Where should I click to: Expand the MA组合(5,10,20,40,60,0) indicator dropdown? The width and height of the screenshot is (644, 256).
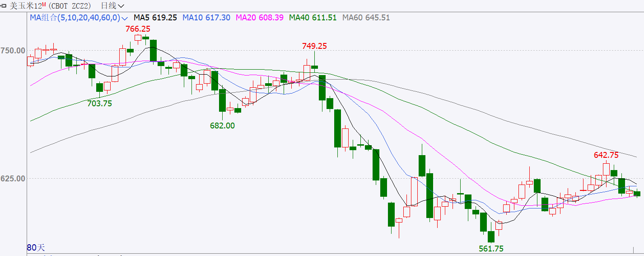pos(79,18)
